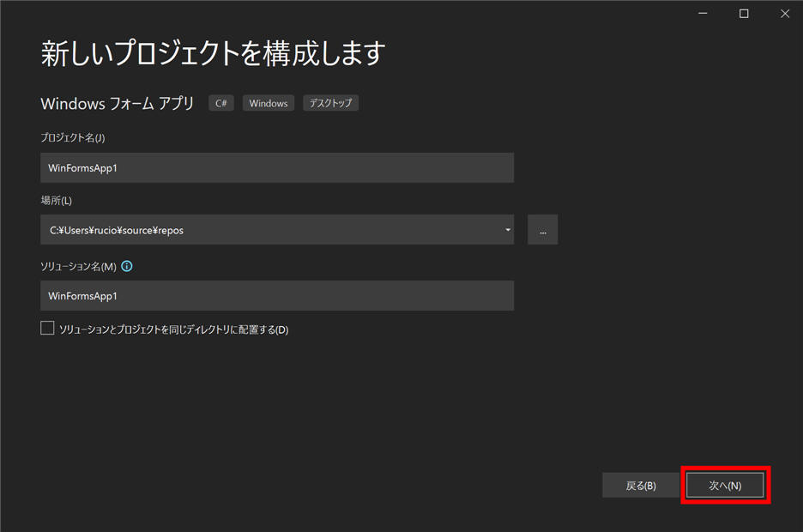The width and height of the screenshot is (803, 532).
Task: Click the 次へ(N) button
Action: tap(725, 486)
